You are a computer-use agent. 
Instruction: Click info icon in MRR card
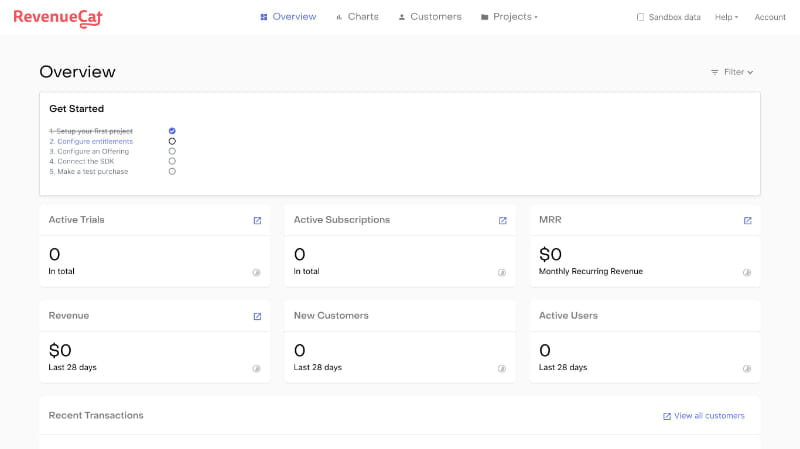pyautogui.click(x=747, y=272)
